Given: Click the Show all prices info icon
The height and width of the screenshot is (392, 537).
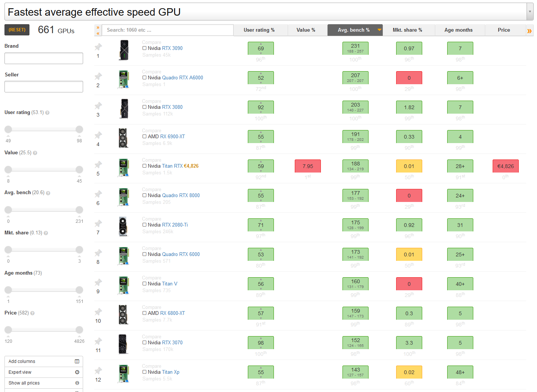Looking at the screenshot, I should pyautogui.click(x=77, y=383).
